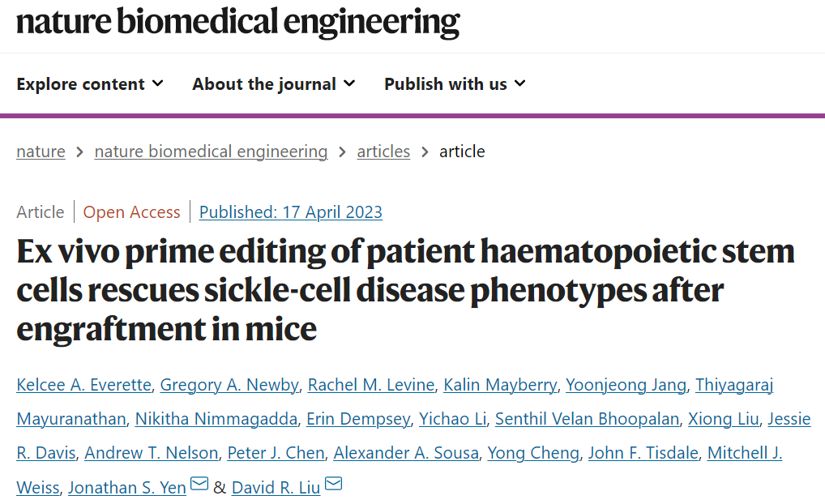The image size is (825, 504).
Task: Go to the nature breadcrumb link
Action: coord(41,152)
